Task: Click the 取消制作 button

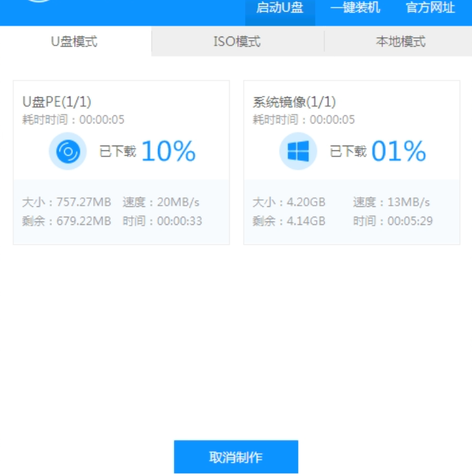Action: click(x=236, y=457)
